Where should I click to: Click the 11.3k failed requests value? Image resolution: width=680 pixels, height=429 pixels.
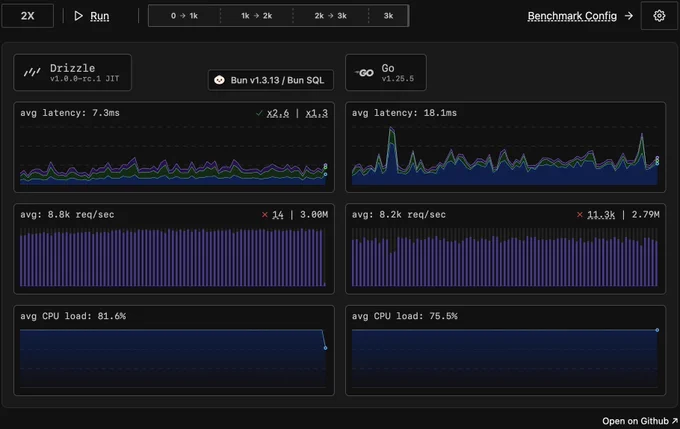601,215
